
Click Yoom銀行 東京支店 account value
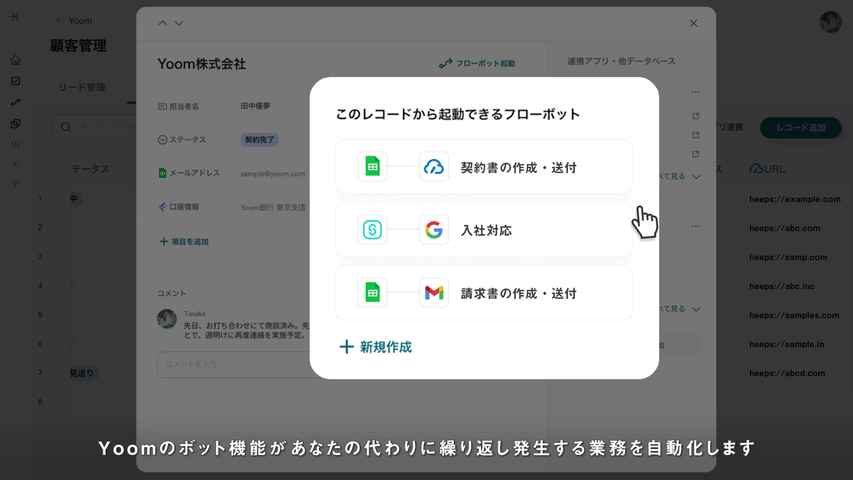pos(273,207)
